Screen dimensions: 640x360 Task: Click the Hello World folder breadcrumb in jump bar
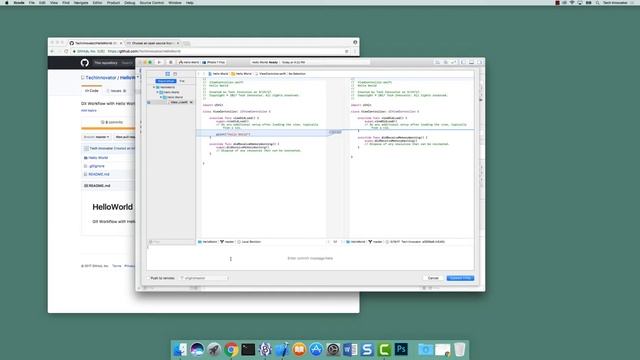pos(242,74)
